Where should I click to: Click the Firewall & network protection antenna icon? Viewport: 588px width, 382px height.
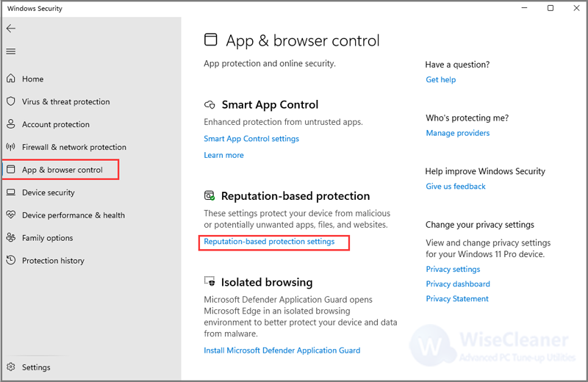[x=11, y=147]
